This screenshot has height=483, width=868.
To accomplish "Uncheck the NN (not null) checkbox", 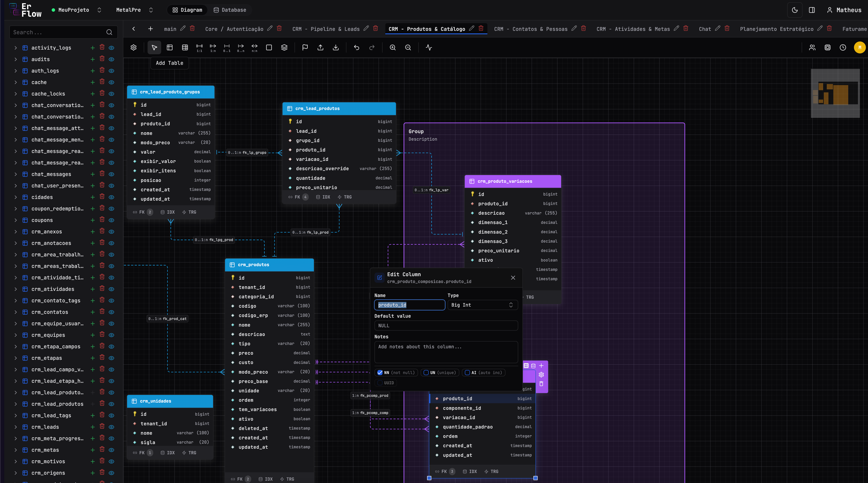I will 380,372.
